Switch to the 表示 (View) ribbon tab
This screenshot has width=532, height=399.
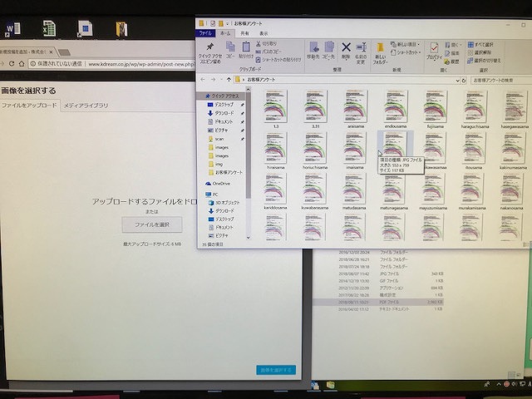(264, 33)
